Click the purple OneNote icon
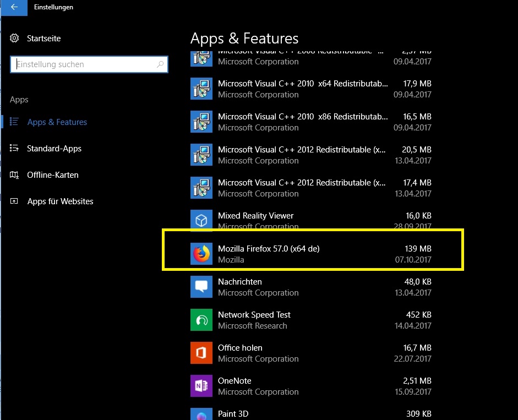Screen dimensions: 518x420 [201, 386]
